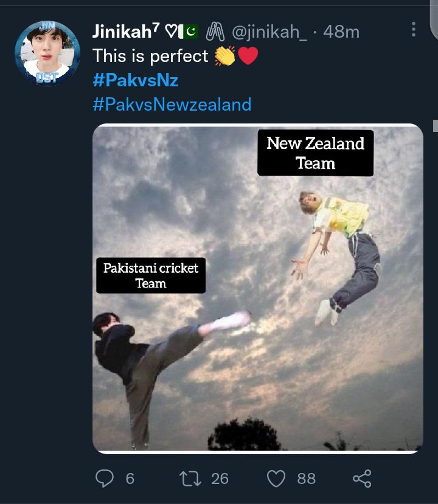Open the Jinikah profile avatar picture
The width and height of the screenshot is (438, 504).
pos(47,54)
